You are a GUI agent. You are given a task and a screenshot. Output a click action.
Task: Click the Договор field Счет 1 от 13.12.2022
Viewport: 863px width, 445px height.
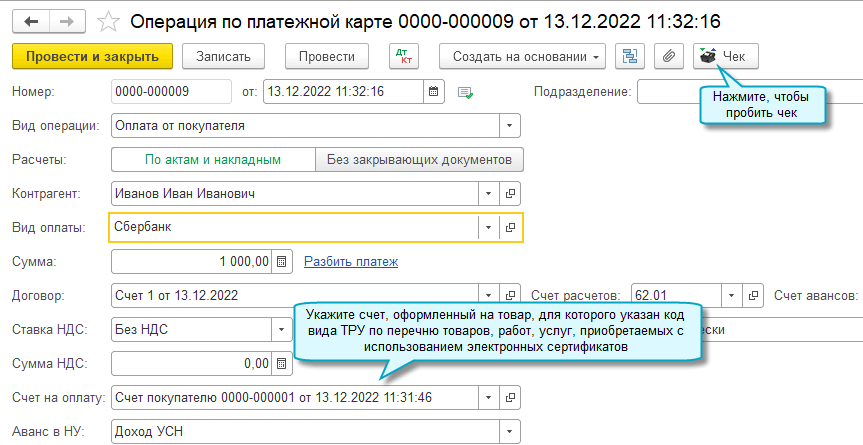pyautogui.click(x=295, y=295)
